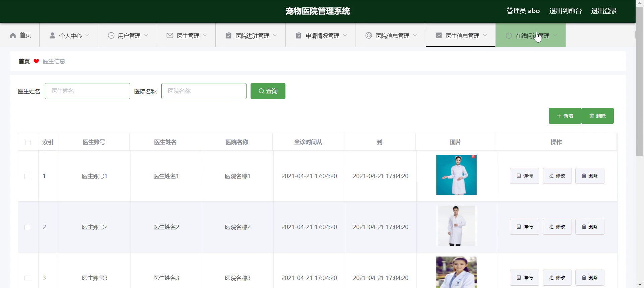
Task: Click the 管理员 abo account label
Action: (x=523, y=11)
